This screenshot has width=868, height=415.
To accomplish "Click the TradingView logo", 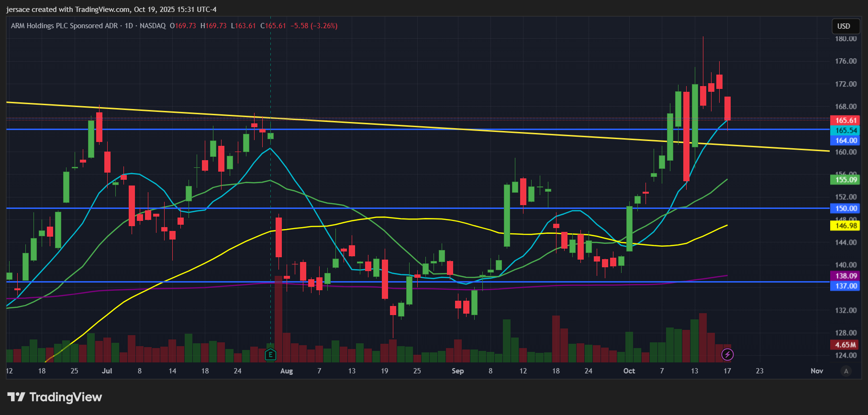I will click(x=55, y=397).
